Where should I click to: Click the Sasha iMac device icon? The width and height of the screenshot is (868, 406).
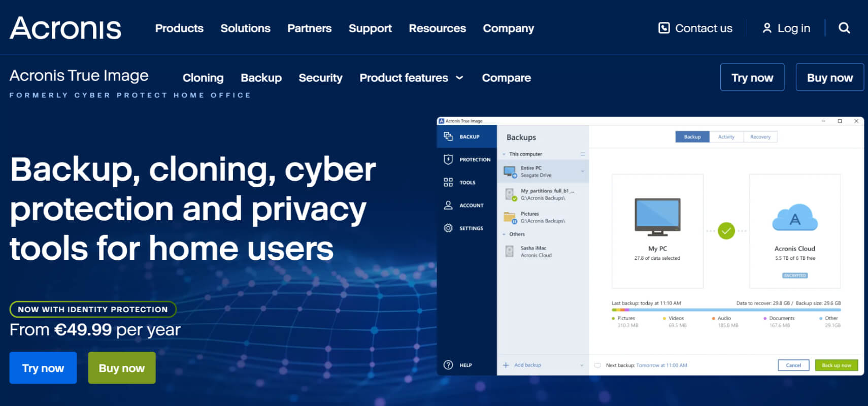(510, 251)
